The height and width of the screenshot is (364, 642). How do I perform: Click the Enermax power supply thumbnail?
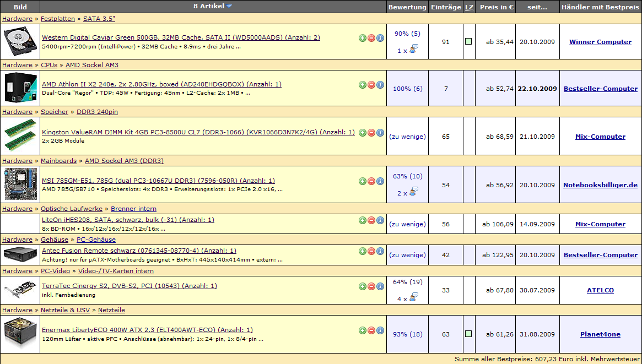20,334
